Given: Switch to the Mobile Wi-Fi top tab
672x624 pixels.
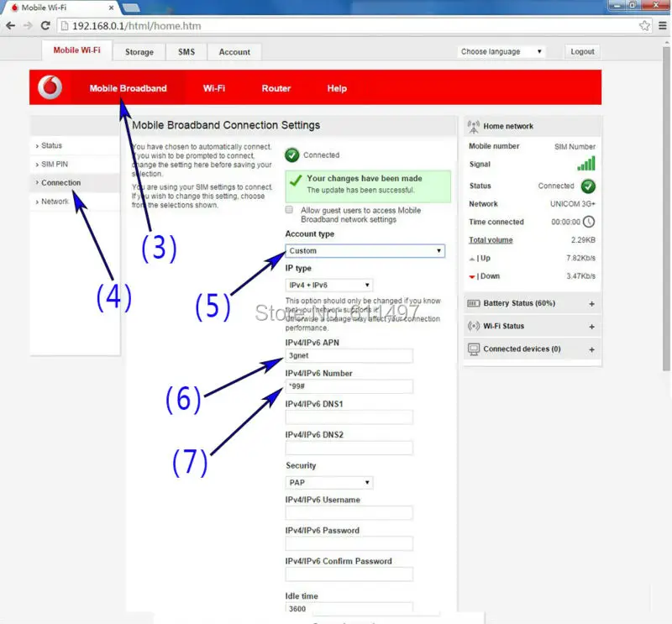Looking at the screenshot, I should 76,50.
